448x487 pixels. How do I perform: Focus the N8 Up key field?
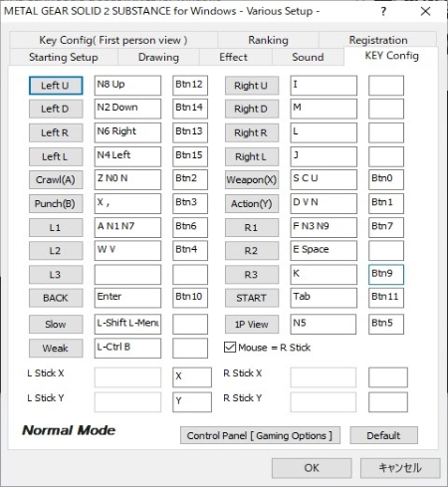coord(127,86)
